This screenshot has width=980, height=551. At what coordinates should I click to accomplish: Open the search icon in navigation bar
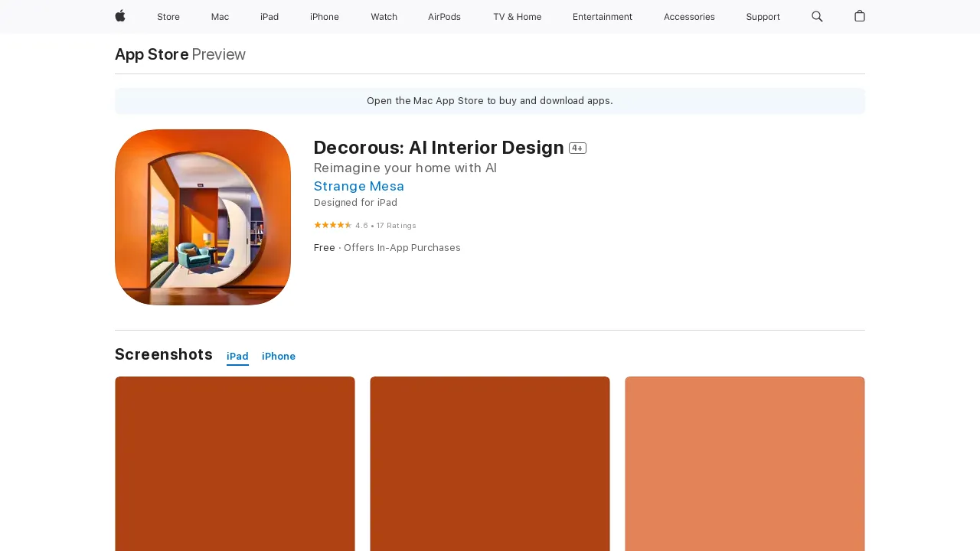817,17
